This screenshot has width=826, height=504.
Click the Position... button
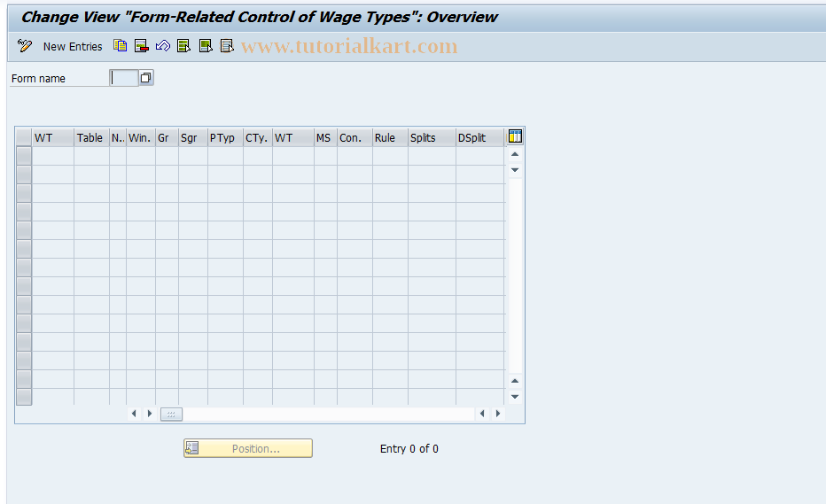coord(248,448)
